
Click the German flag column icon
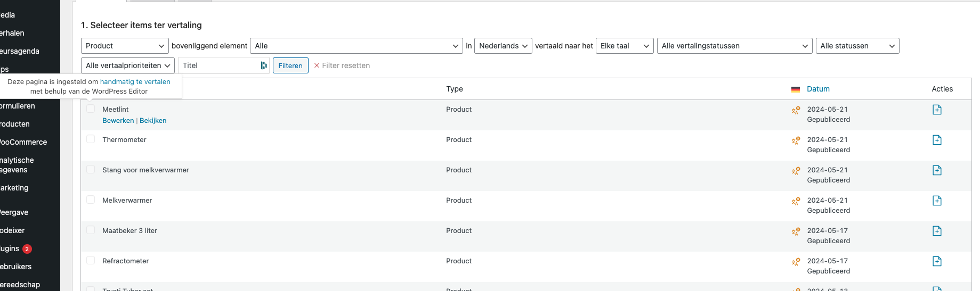796,89
